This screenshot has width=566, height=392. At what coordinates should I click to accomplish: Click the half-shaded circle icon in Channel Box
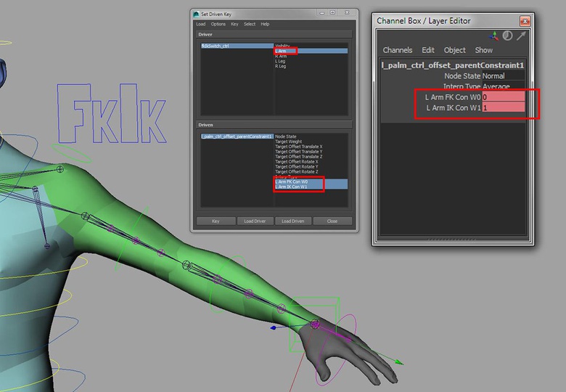pos(507,36)
